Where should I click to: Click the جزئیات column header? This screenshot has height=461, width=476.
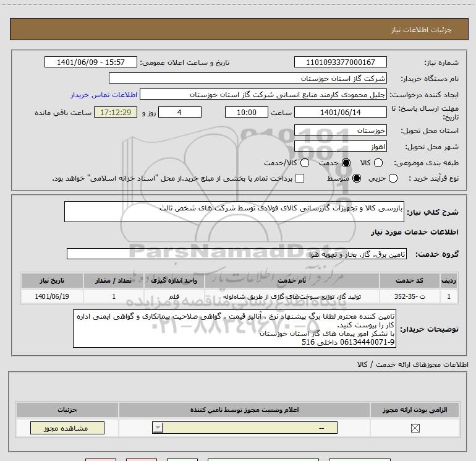coord(67,410)
